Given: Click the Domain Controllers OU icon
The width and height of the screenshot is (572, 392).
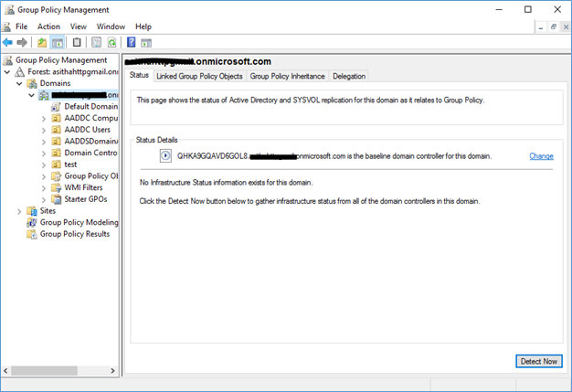Looking at the screenshot, I should click(x=56, y=153).
